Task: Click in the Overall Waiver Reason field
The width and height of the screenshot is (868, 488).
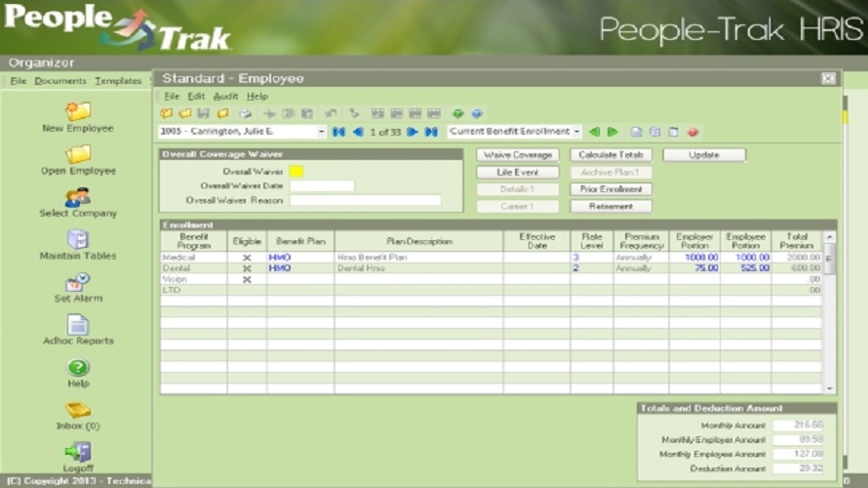Action: pos(366,200)
